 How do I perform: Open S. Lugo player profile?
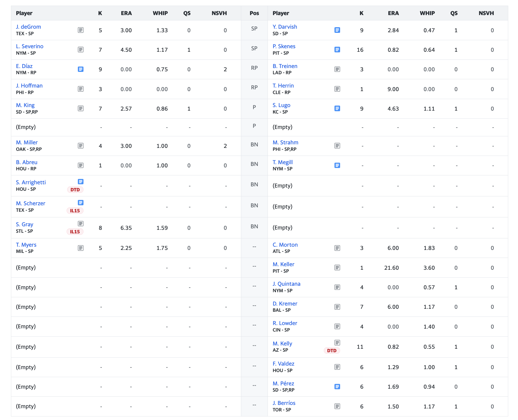coord(281,105)
